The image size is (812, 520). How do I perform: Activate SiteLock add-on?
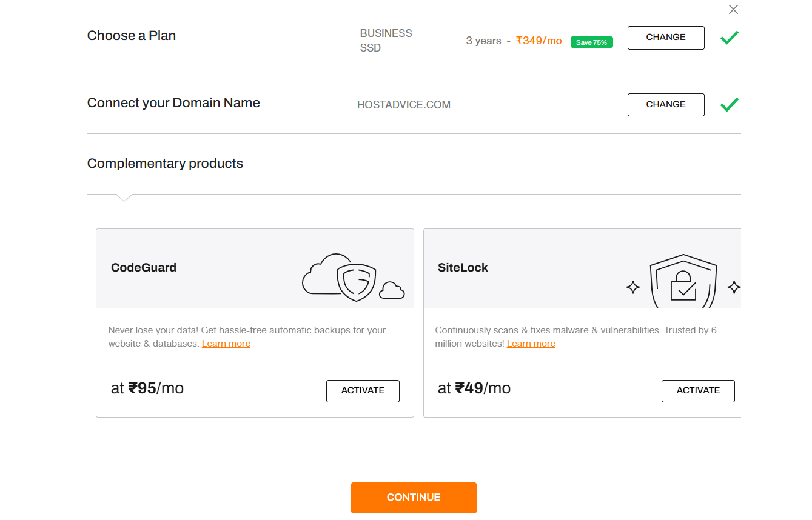click(x=698, y=391)
